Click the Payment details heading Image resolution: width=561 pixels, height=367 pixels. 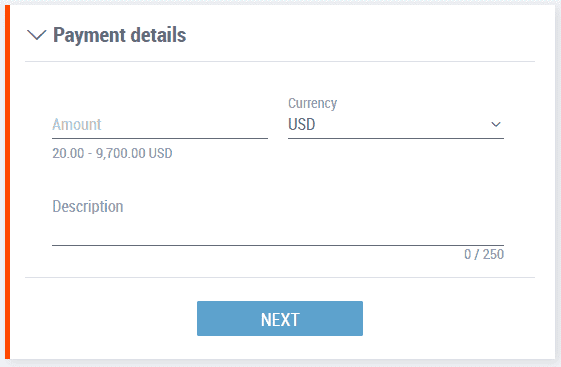(x=119, y=35)
